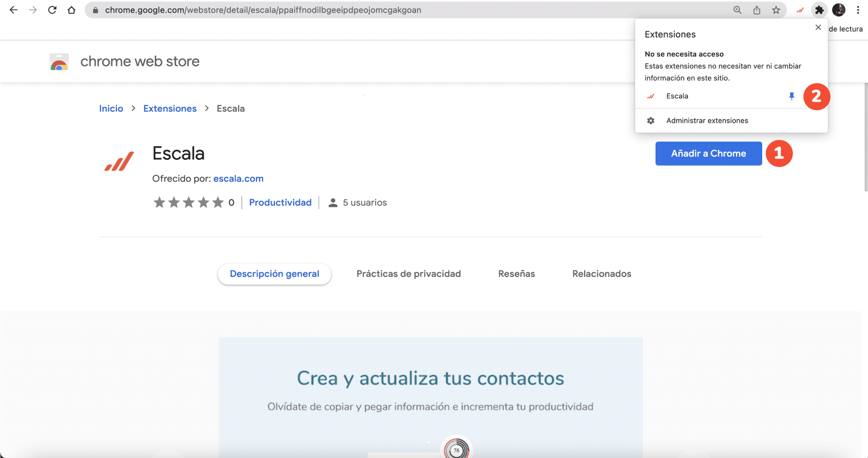
Task: Click the Añadir a Chrome button
Action: pyautogui.click(x=709, y=154)
